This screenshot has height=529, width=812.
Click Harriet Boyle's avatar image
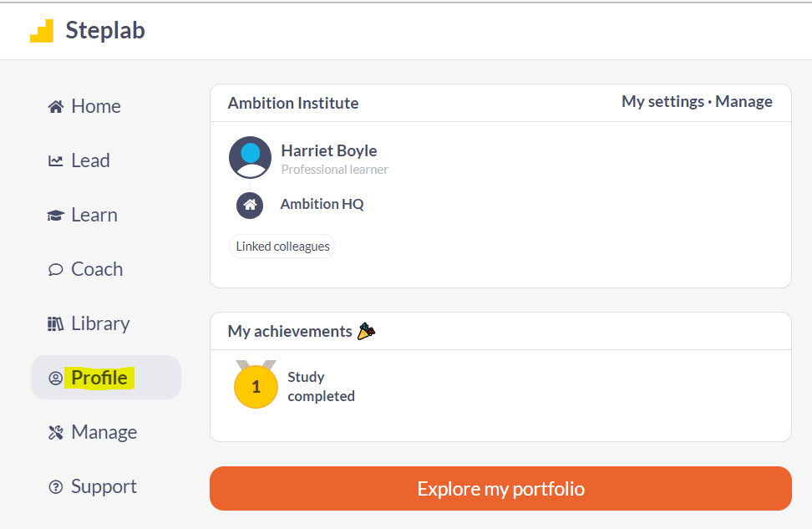[250, 157]
